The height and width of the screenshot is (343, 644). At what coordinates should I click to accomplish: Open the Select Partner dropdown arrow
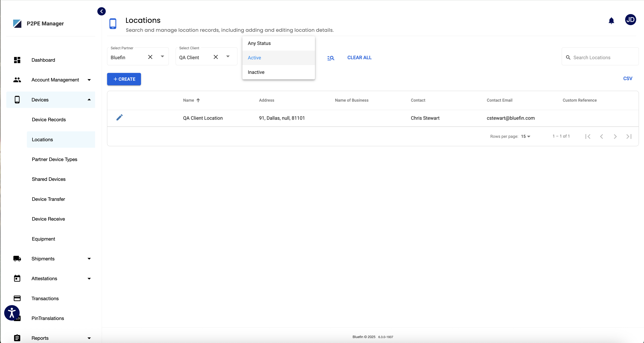pos(162,57)
